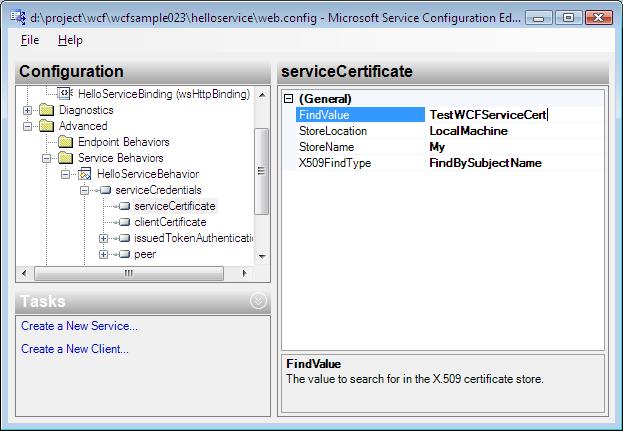Click the serviceCredentials element icon
623x431 pixels.
pyautogui.click(x=105, y=190)
